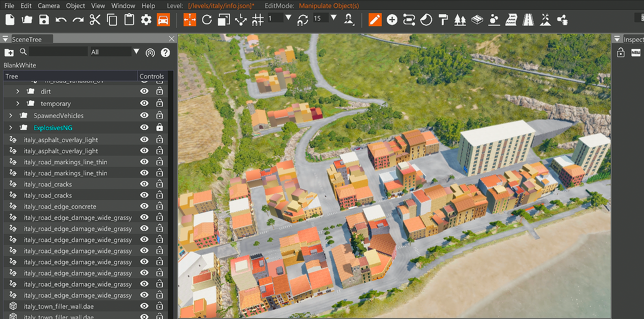Open the Terrain Painter roller tool
Image resolution: width=644 pixels, height=319 pixels.
click(443, 20)
